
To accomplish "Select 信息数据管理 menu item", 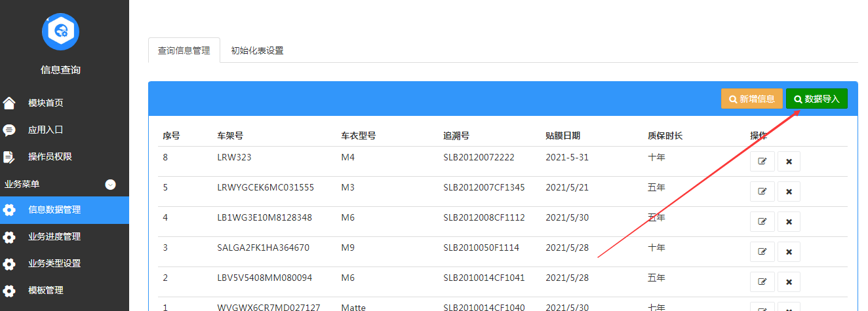I will tap(64, 210).
